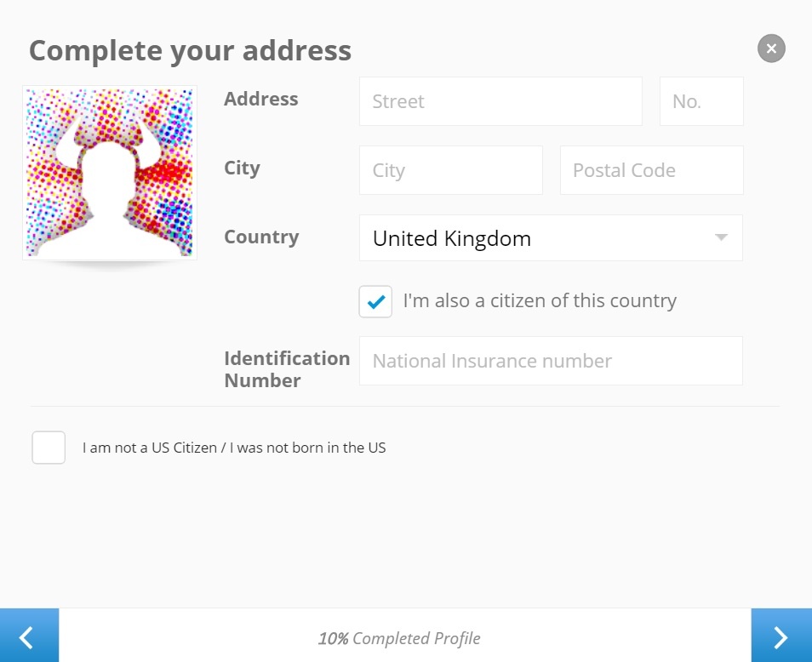This screenshot has height=662, width=812.
Task: Click the profile picture avatar
Action: click(109, 172)
